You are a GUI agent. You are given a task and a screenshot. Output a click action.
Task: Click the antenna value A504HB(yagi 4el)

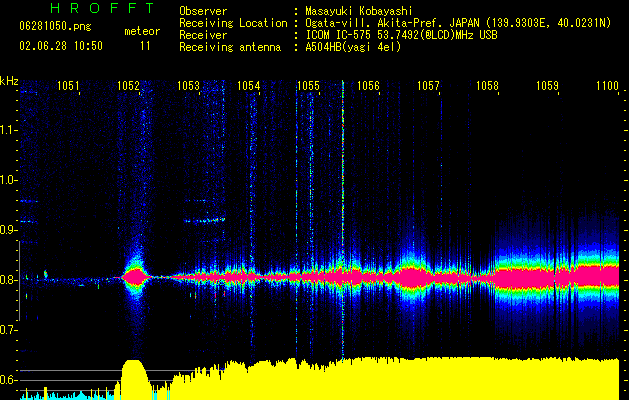pos(353,47)
